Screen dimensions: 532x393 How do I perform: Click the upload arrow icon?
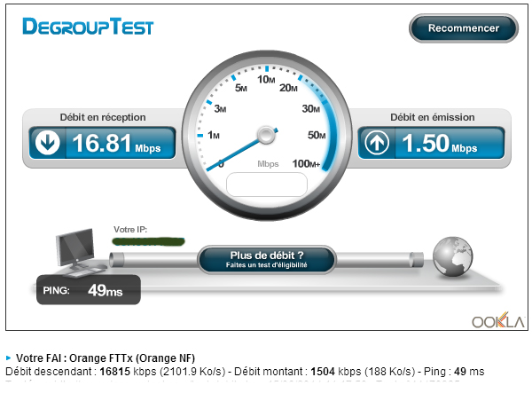[x=377, y=143]
